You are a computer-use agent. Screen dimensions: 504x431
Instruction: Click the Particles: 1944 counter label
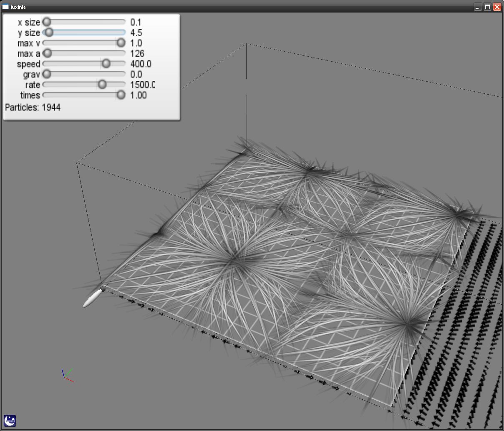(33, 108)
